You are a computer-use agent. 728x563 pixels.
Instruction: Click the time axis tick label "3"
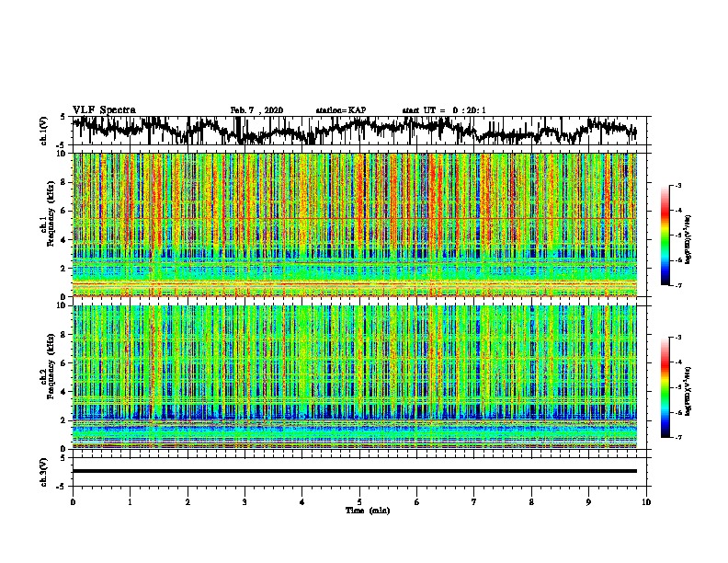245,501
